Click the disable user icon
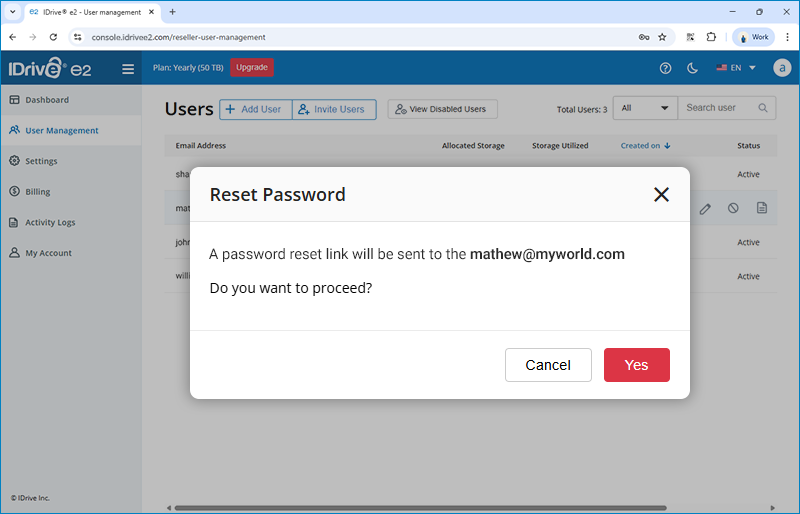The width and height of the screenshot is (800, 514). point(733,208)
